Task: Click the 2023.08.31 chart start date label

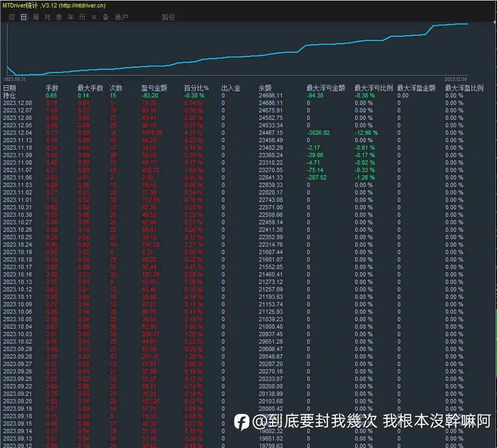Action: click(x=14, y=79)
